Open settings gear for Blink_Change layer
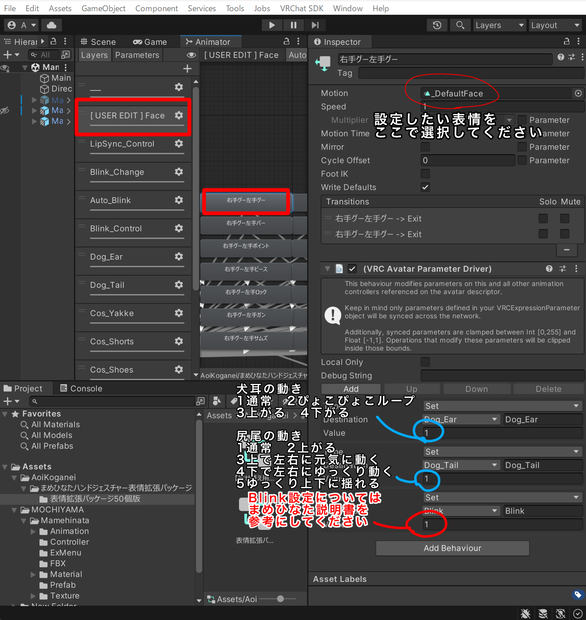The image size is (586, 620). (x=179, y=172)
